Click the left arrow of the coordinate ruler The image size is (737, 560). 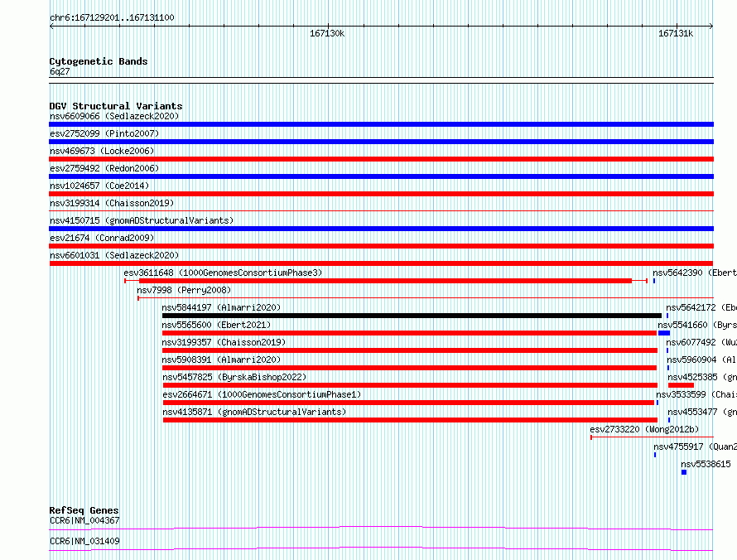51,27
